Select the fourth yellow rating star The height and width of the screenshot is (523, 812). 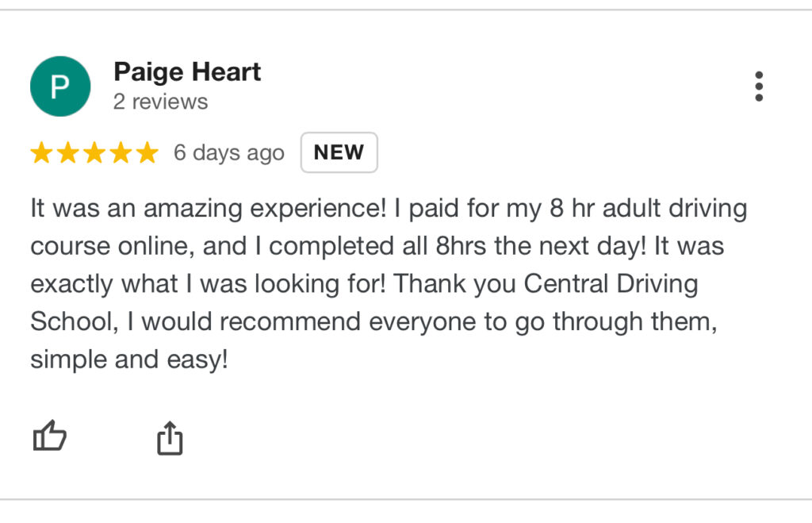[x=121, y=152]
